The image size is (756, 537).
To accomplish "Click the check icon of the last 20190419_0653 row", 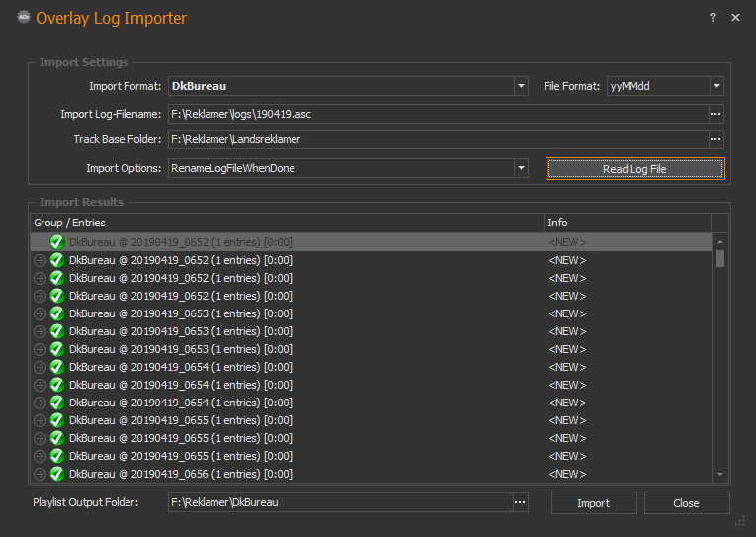I will click(57, 349).
